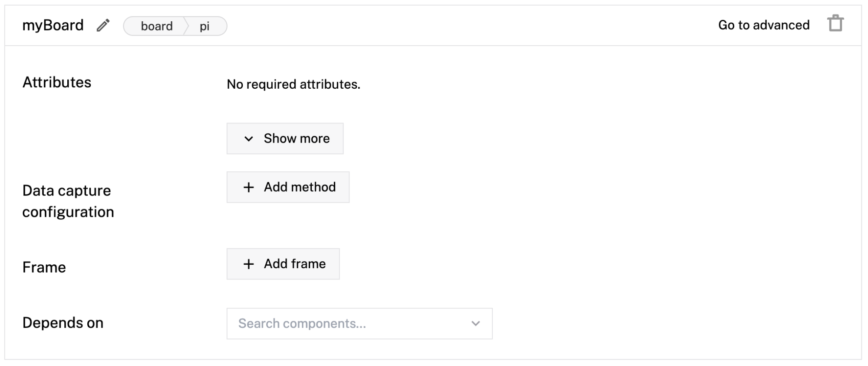Click the Search components input field
Screen dimensions: 868x366
point(326,323)
